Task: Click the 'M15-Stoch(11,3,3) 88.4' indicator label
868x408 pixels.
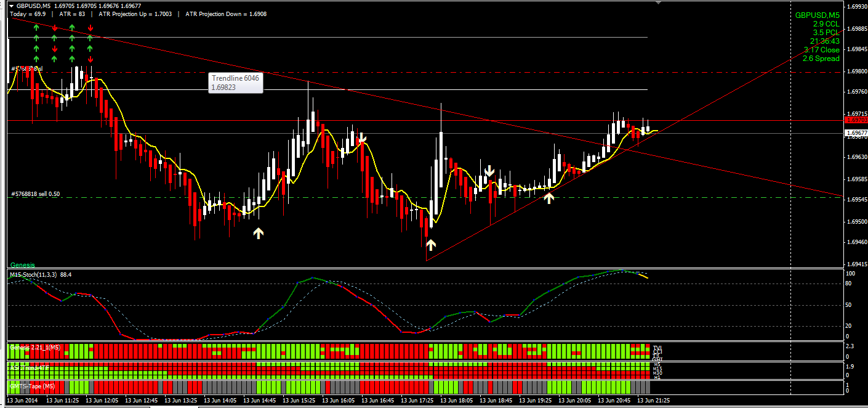Action: (41, 274)
